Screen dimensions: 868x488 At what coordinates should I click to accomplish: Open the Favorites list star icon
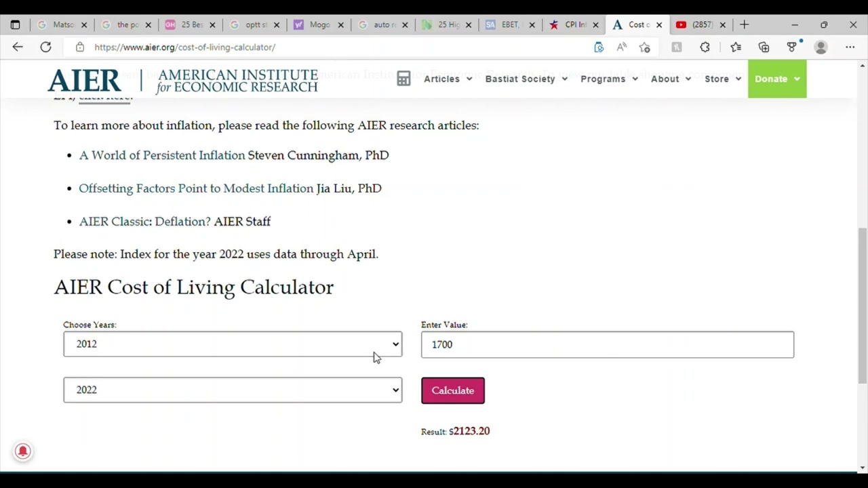pyautogui.click(x=736, y=47)
